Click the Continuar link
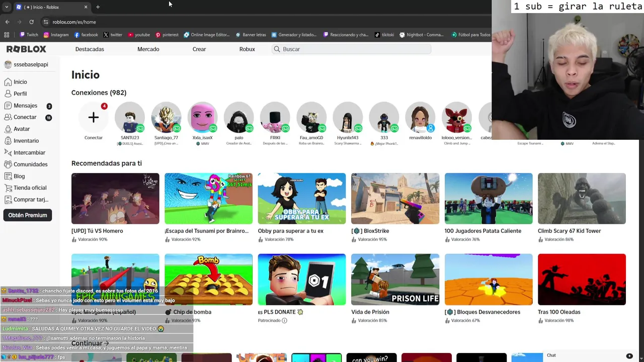 pos(90,343)
